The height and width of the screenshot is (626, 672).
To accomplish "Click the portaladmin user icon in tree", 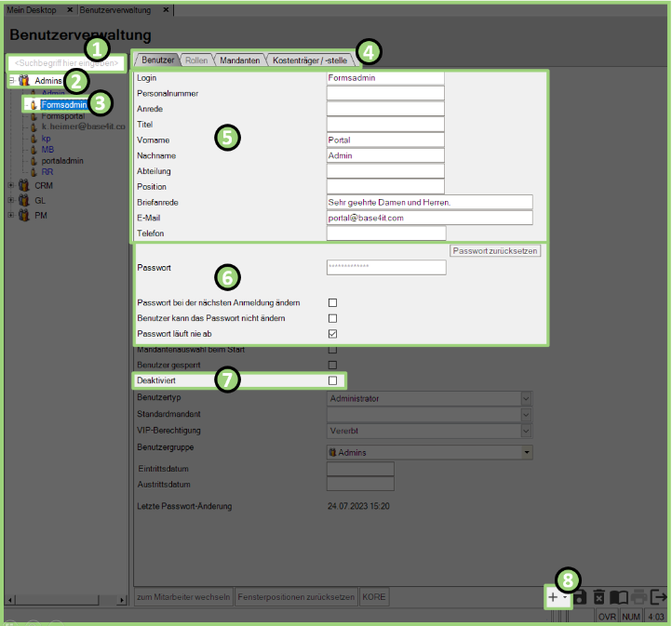I will (34, 161).
